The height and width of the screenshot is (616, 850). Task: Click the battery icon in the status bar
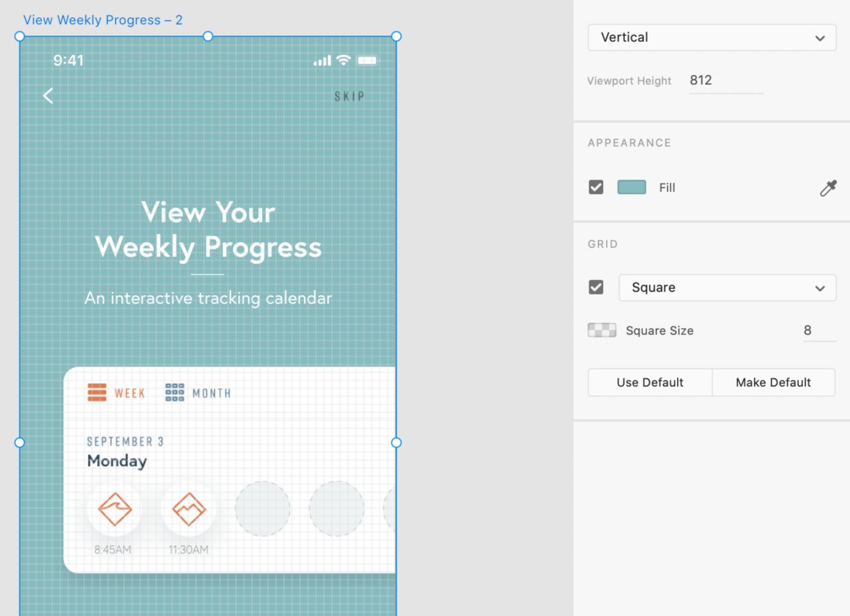[x=367, y=60]
